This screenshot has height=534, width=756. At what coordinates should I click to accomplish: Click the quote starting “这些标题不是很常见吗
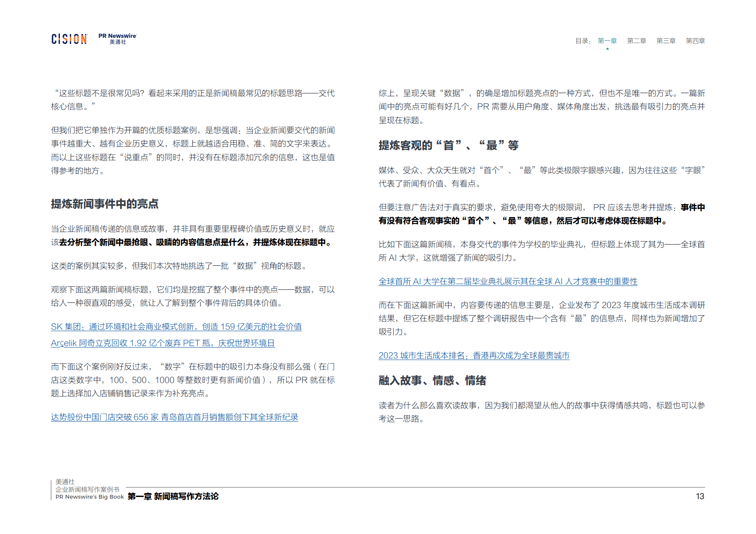coord(193,100)
